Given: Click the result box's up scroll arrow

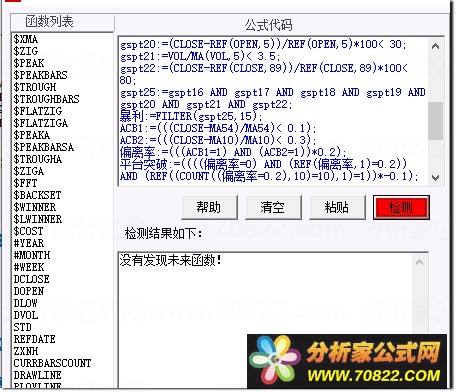Looking at the screenshot, I should pyautogui.click(x=420, y=262).
